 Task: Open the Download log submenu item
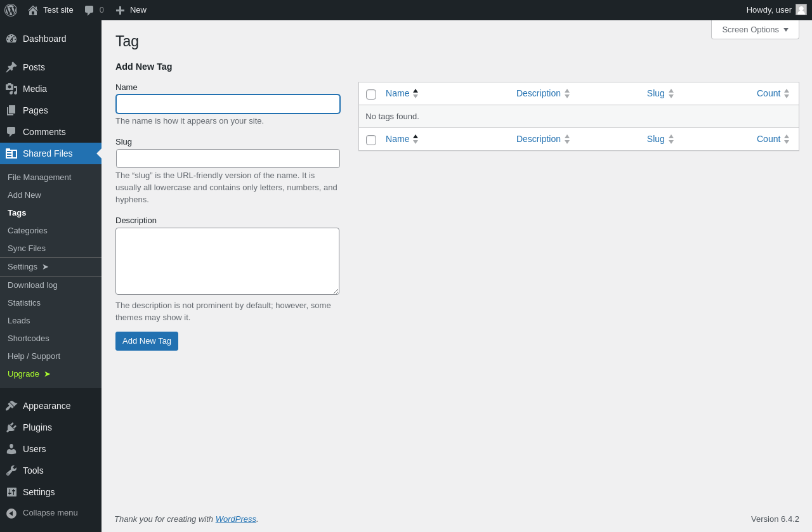pos(32,285)
